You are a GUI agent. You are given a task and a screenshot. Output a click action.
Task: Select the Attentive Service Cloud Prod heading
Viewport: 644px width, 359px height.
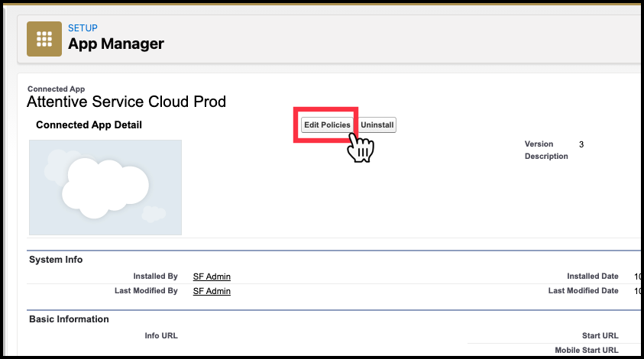[127, 102]
